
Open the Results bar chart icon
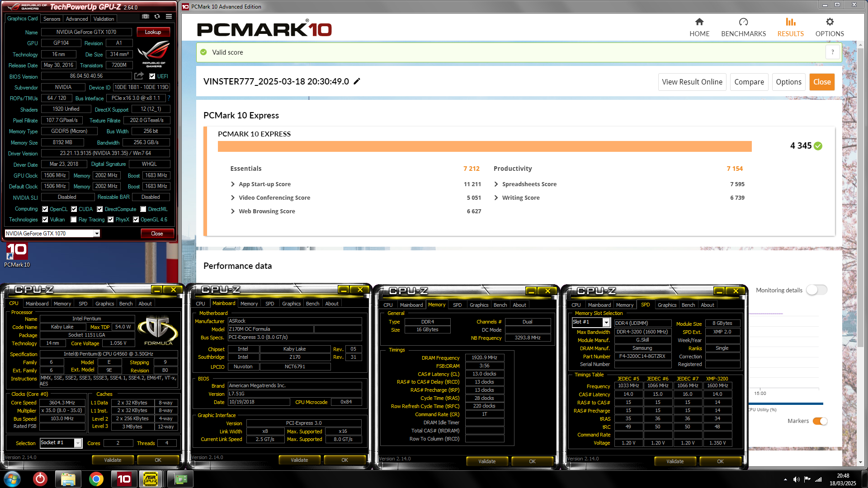(x=790, y=22)
